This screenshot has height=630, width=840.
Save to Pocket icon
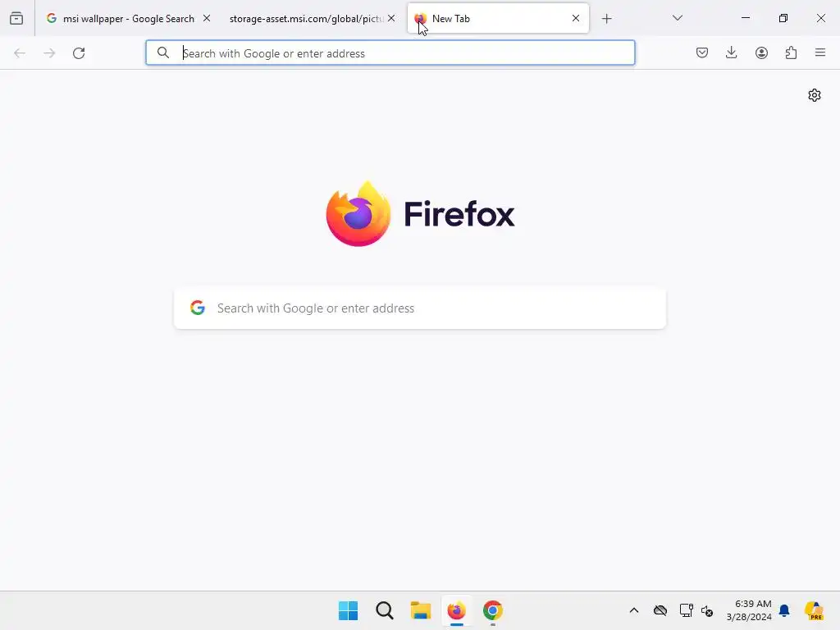[702, 53]
